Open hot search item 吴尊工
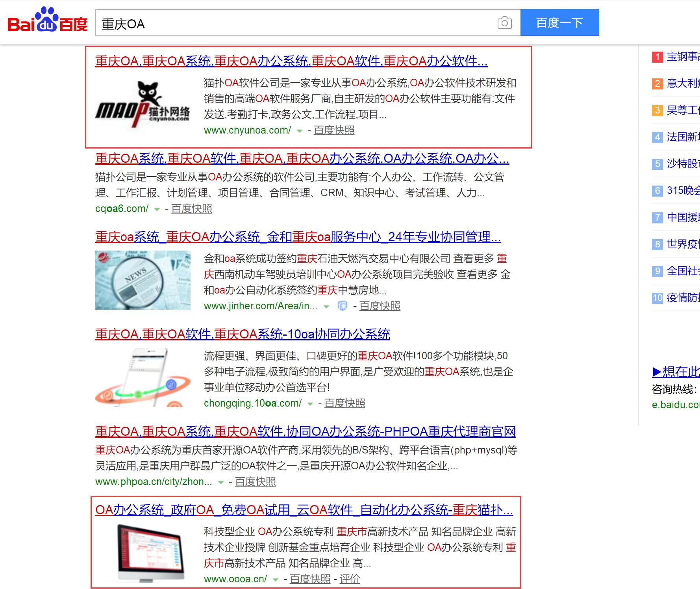This screenshot has width=700, height=589. tap(683, 110)
